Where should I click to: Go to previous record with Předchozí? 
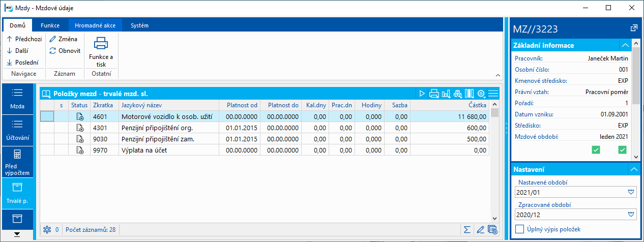click(24, 39)
